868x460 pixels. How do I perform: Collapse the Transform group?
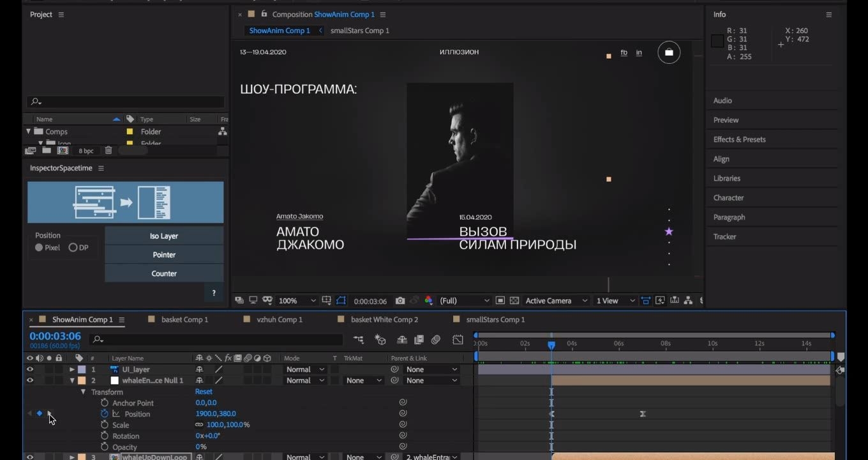[83, 392]
